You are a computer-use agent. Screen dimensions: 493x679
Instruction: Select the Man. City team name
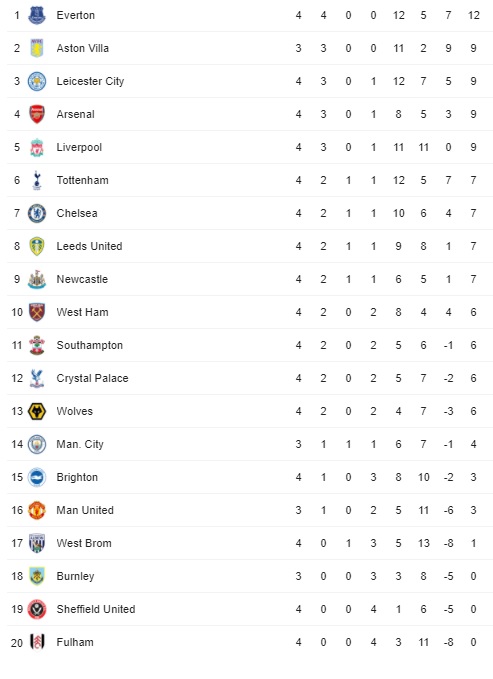tap(80, 444)
